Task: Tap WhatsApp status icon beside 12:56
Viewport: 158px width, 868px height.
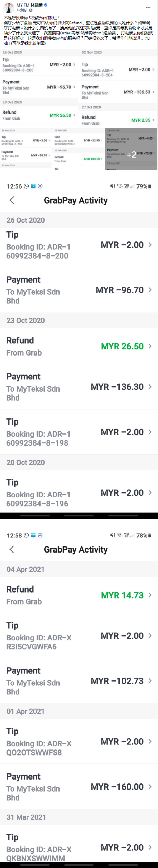Action: pos(26,186)
